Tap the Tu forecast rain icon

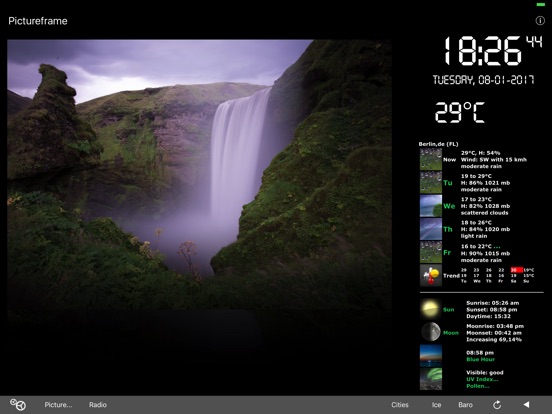431,182
